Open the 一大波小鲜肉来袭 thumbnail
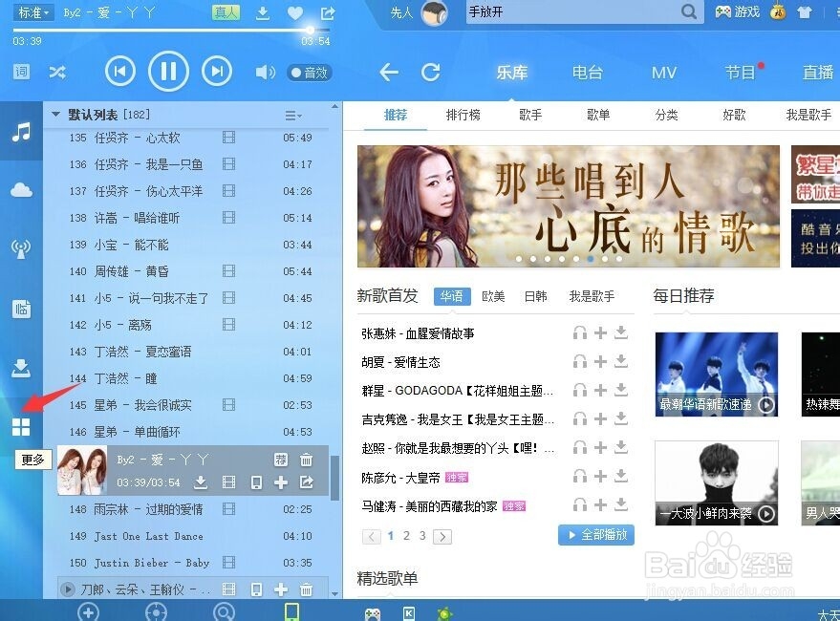The width and height of the screenshot is (840, 621). click(717, 482)
